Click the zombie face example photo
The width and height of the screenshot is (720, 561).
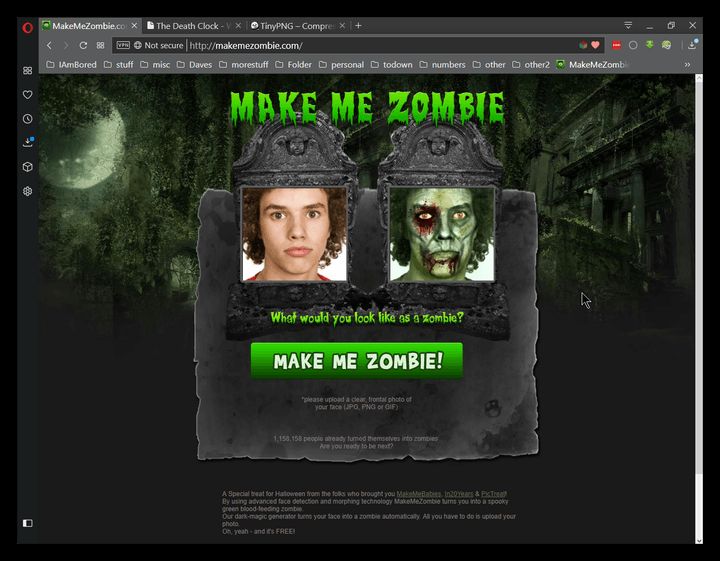click(442, 234)
